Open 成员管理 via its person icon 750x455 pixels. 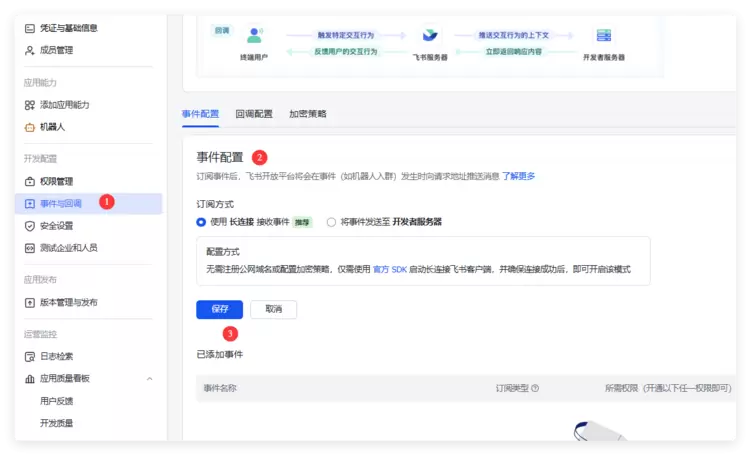tap(30, 50)
